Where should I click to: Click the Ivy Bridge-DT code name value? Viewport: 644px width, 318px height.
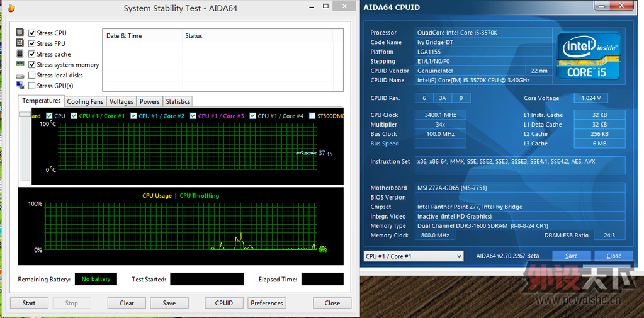483,42
